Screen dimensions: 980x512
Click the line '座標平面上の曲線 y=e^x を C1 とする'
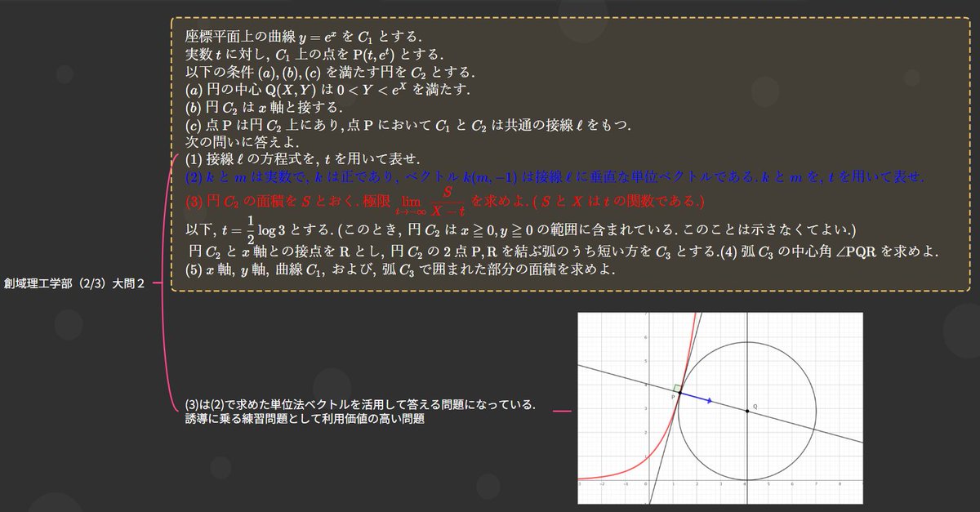point(305,37)
